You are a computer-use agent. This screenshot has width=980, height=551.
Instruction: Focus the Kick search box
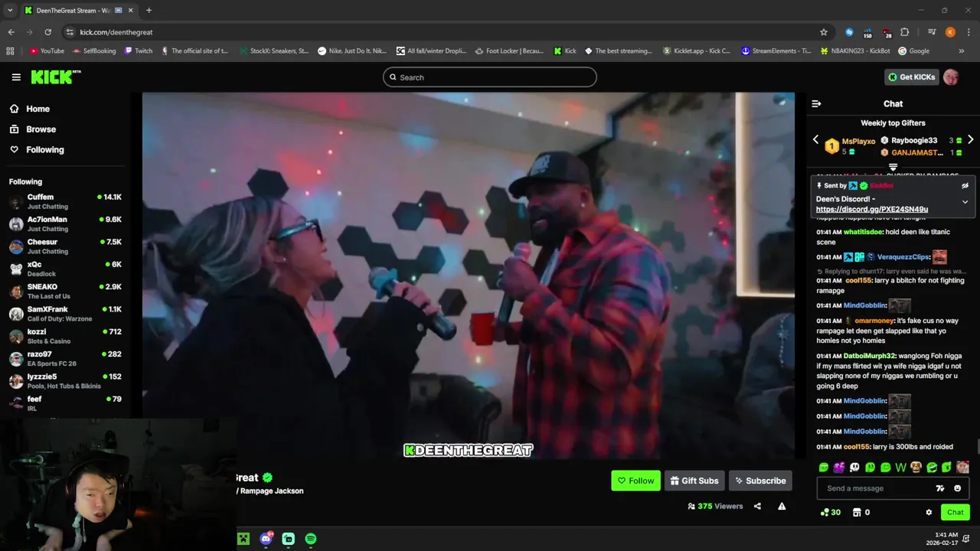(x=489, y=77)
